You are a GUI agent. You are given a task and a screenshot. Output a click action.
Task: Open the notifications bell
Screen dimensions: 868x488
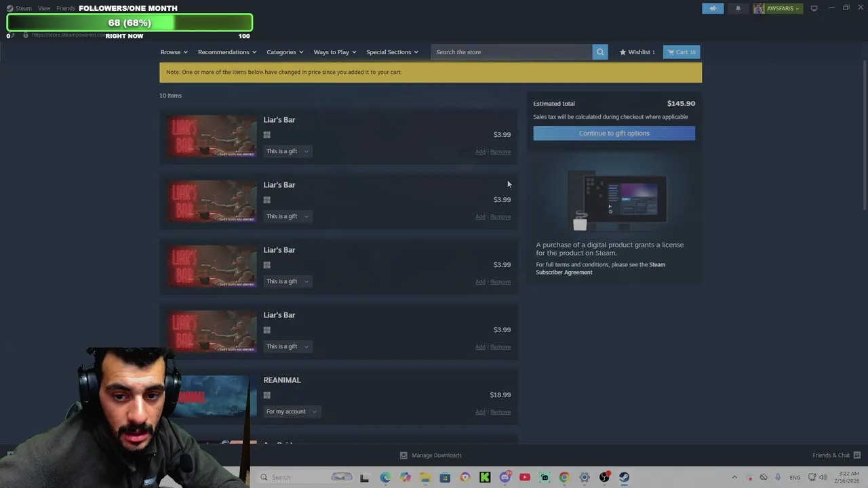(738, 8)
